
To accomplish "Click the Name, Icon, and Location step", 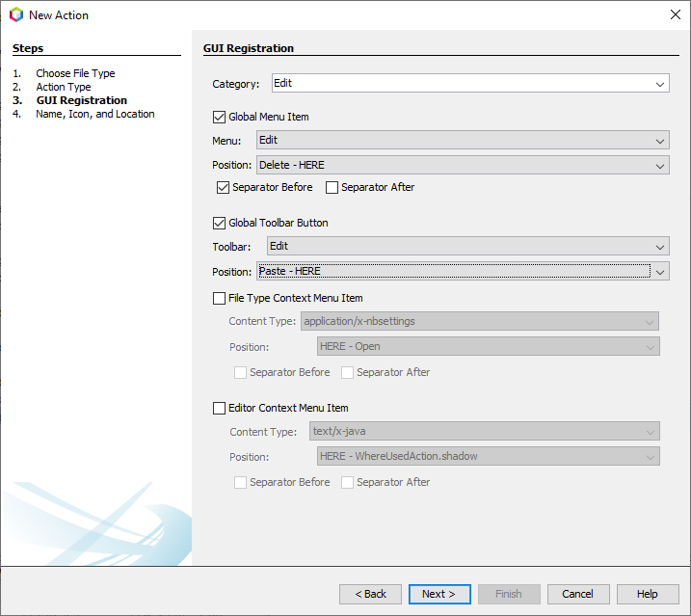I will coord(94,114).
